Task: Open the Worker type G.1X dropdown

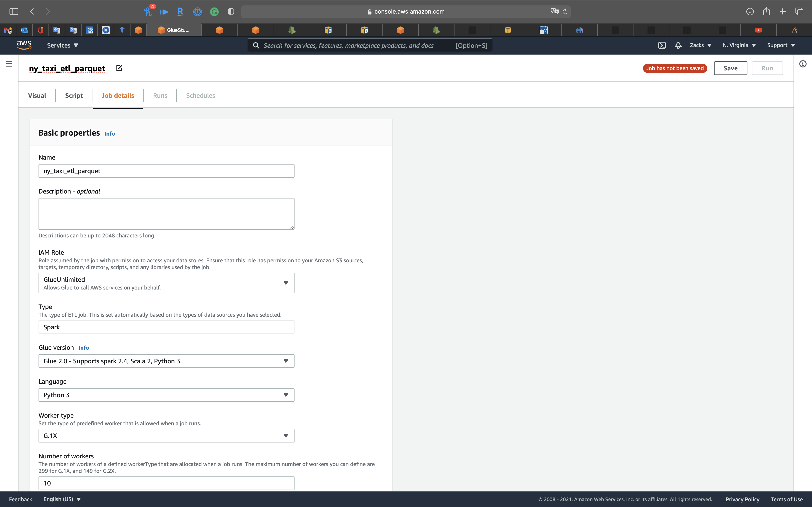Action: [x=167, y=435]
